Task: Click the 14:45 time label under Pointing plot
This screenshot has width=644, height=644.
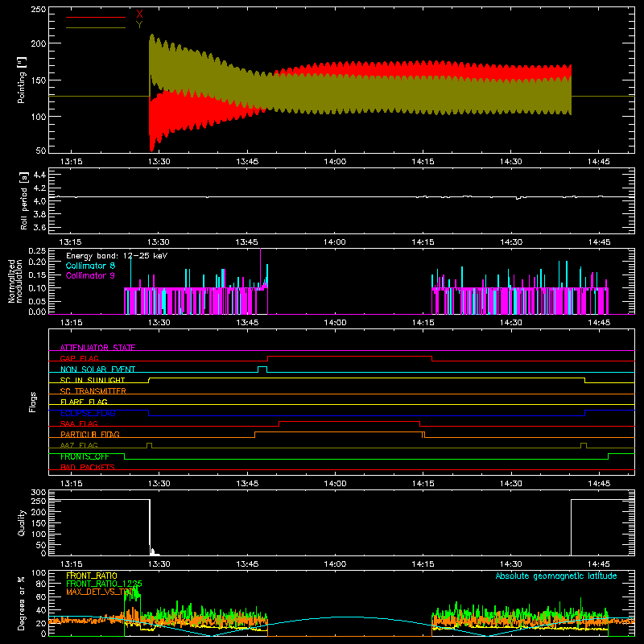Action: tap(599, 162)
